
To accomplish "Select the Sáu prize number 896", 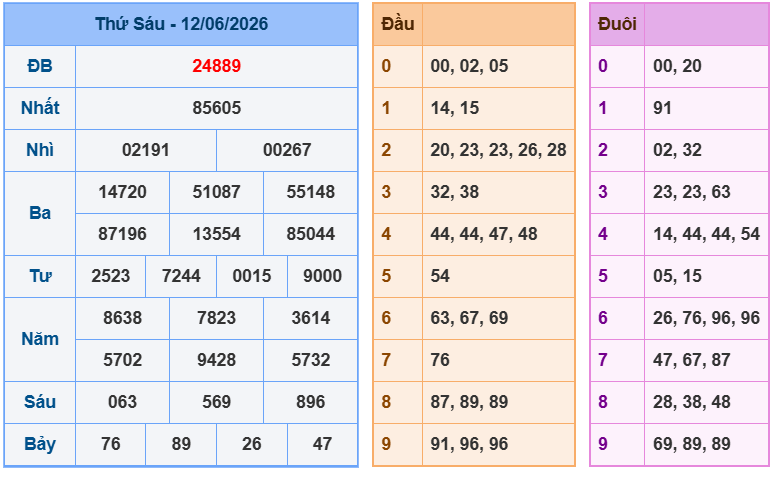I will (311, 402).
